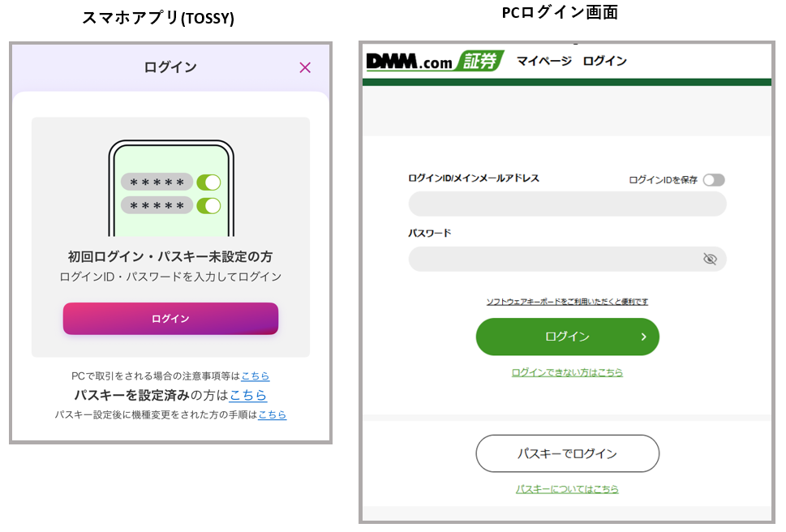This screenshot has height=532, width=786.
Task: Click the arrow on the green ログイン button
Action: tap(643, 337)
